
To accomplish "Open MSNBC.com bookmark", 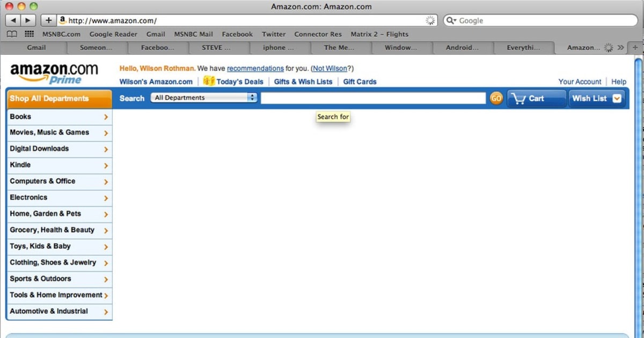I will click(61, 34).
